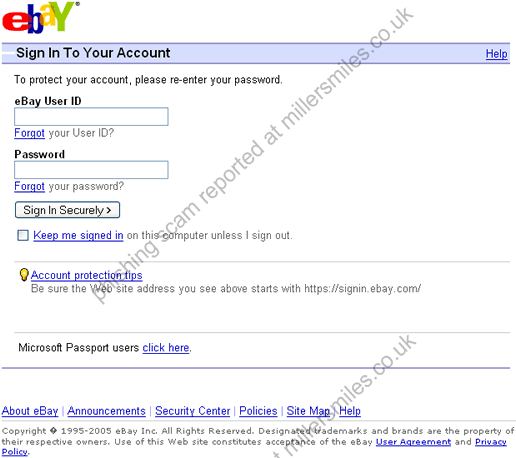Image resolution: width=516 pixels, height=458 pixels.
Task: Open Policies footer link
Action: (258, 411)
